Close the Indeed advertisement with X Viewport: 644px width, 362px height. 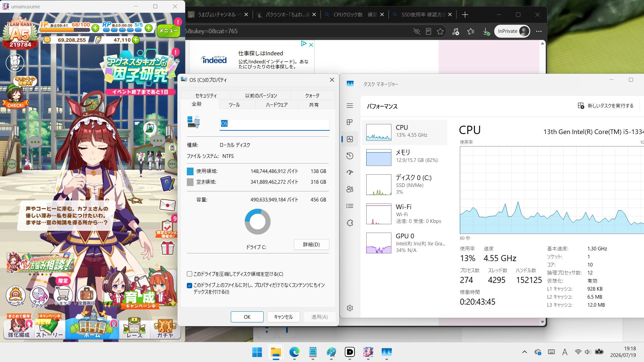(311, 45)
